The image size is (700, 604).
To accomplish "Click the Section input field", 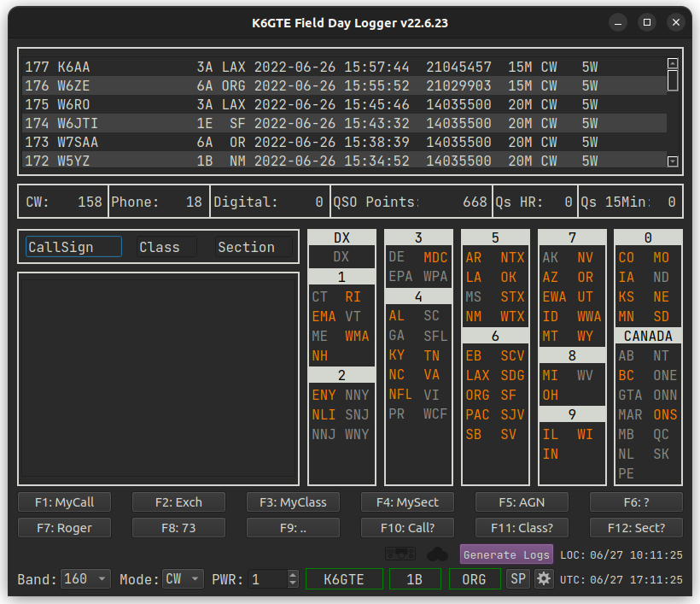I will [254, 247].
